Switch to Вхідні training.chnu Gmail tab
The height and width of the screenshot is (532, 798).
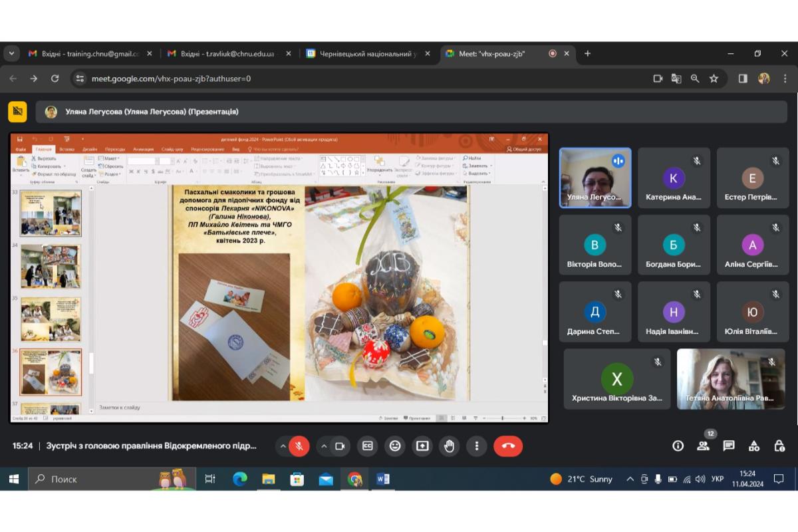[90, 54]
